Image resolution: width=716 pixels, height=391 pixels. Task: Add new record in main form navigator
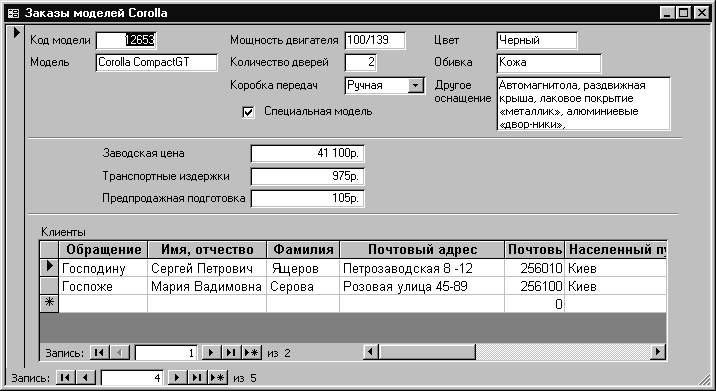[218, 378]
